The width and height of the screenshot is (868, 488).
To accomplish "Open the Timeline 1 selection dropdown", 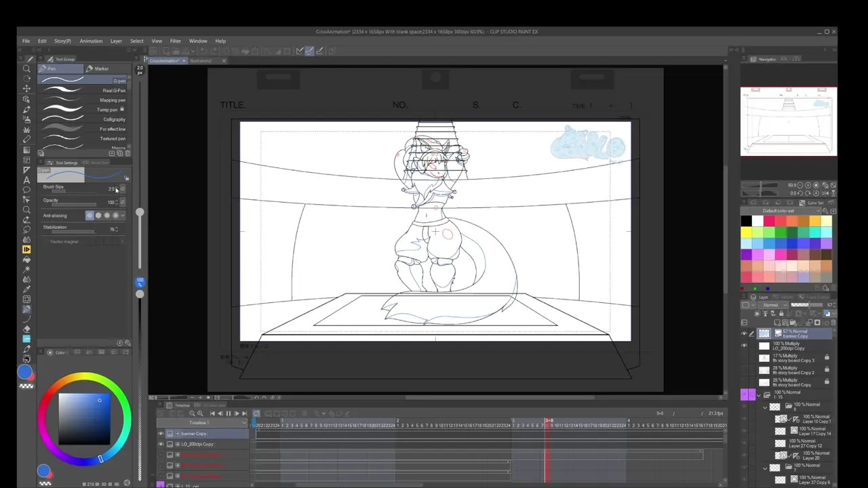I will pos(202,423).
